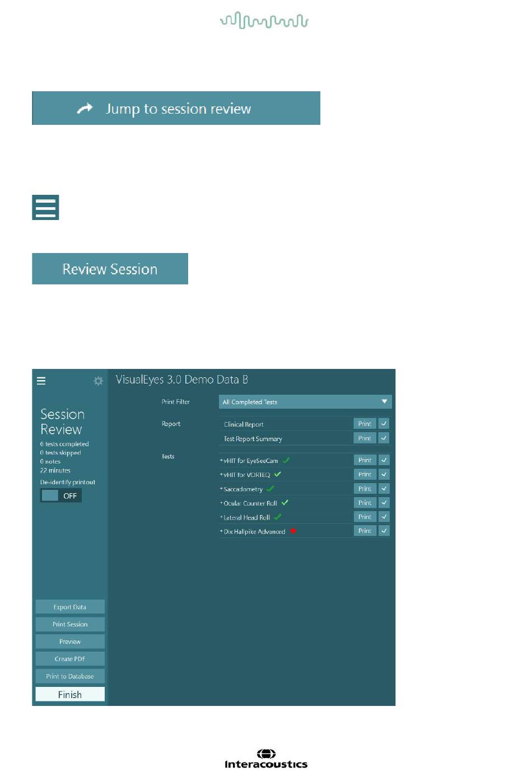This screenshot has width=532, height=772.
Task: Click the Review Session button
Action: click(110, 269)
